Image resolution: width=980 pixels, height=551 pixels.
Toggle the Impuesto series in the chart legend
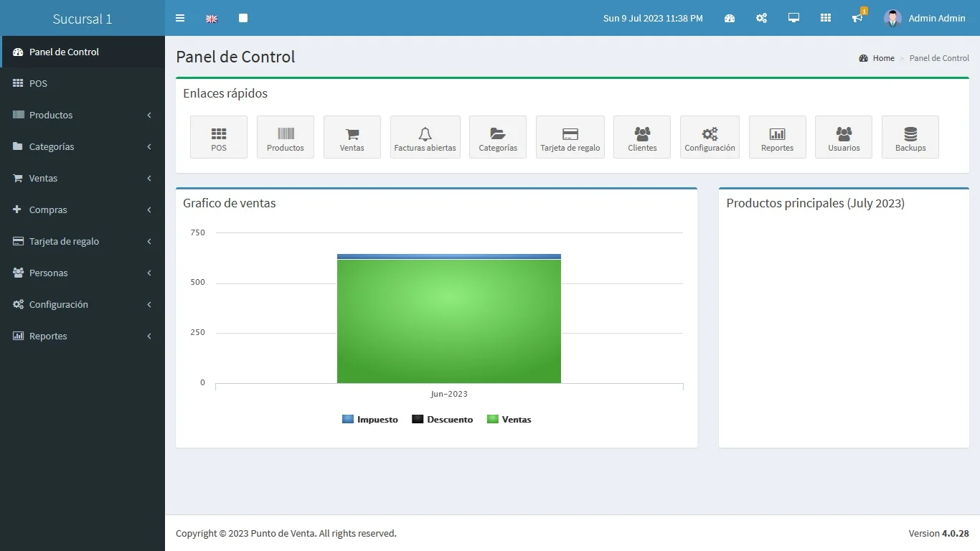click(370, 420)
